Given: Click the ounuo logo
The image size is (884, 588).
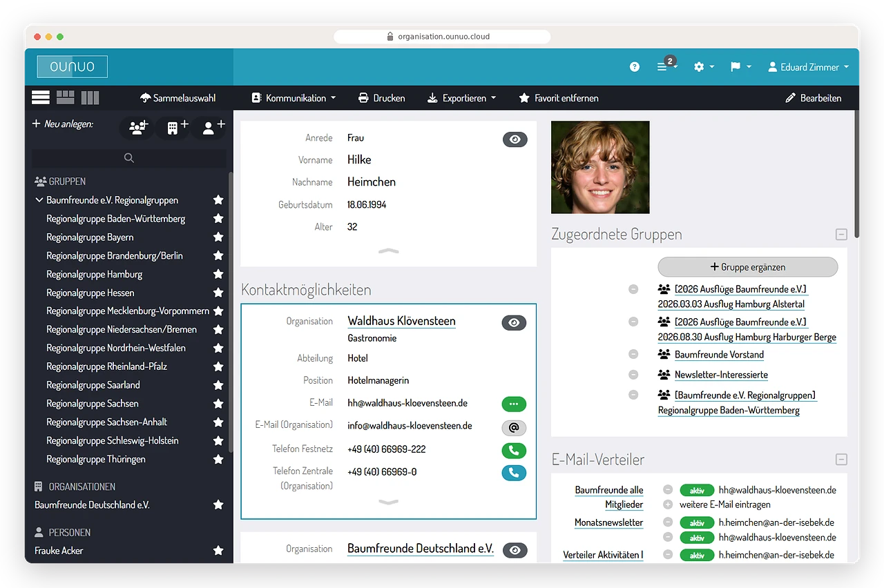Looking at the screenshot, I should coord(72,67).
